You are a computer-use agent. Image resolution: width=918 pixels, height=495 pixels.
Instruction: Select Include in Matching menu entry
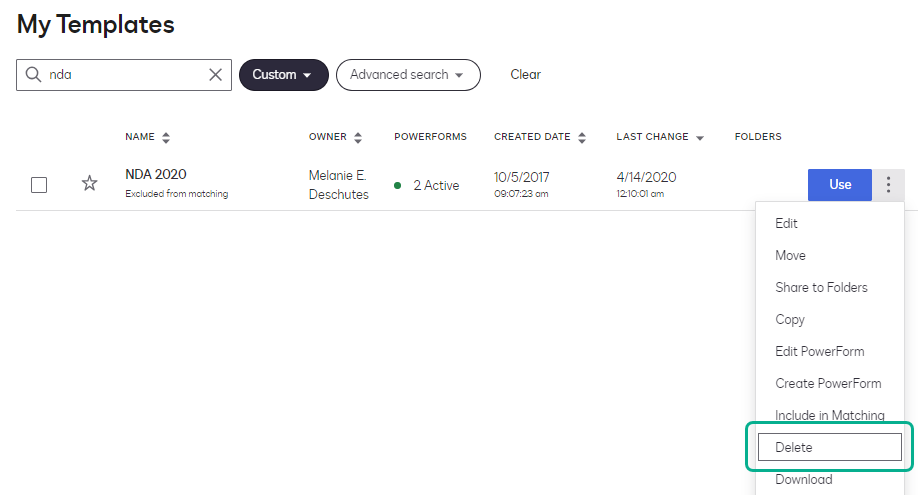(830, 415)
